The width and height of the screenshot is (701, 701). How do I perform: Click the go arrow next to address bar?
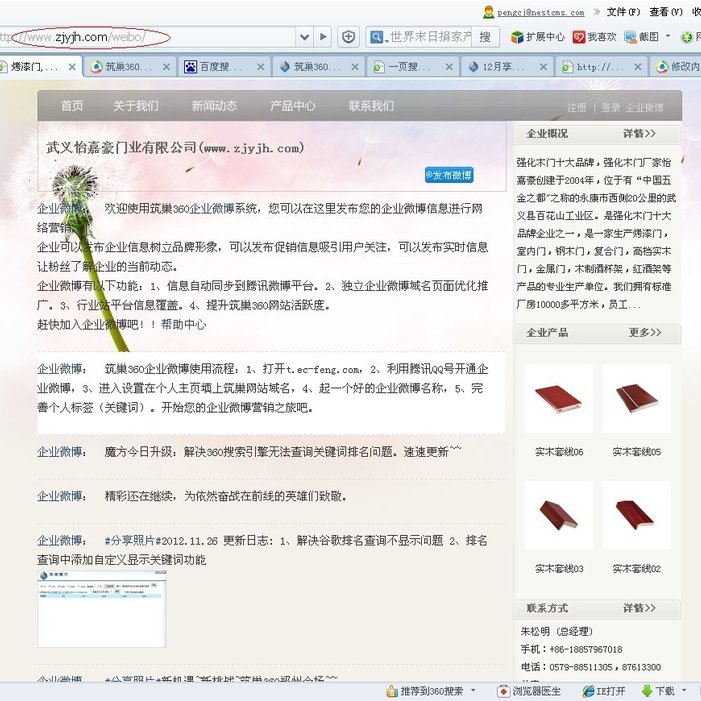323,37
